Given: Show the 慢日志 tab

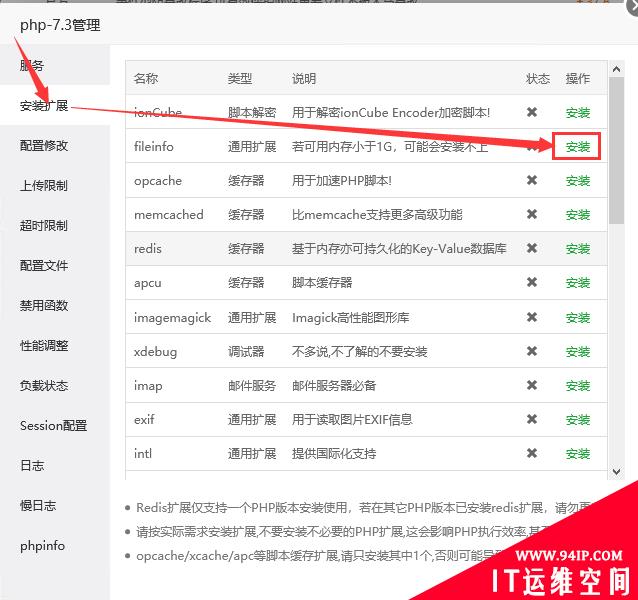Looking at the screenshot, I should (x=38, y=506).
